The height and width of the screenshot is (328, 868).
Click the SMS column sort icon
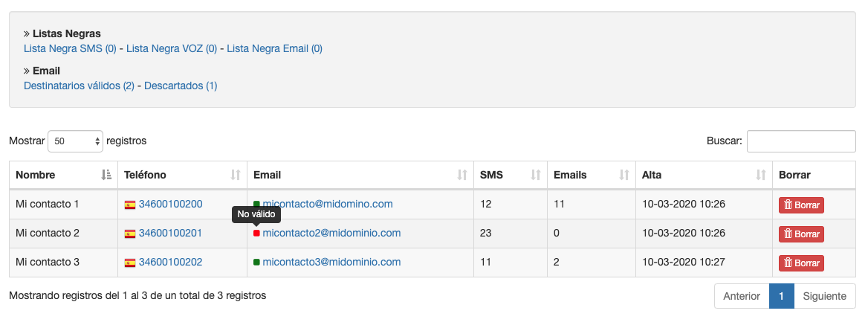pos(535,175)
